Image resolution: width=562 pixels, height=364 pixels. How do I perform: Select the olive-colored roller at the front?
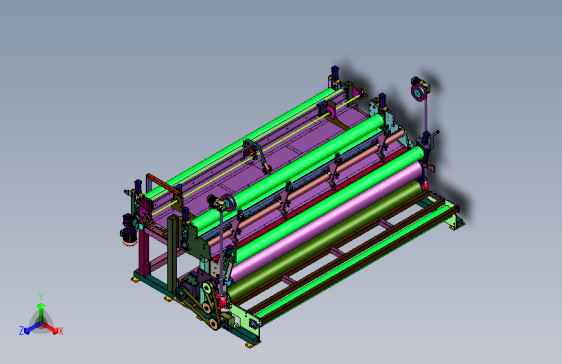pyautogui.click(x=324, y=240)
